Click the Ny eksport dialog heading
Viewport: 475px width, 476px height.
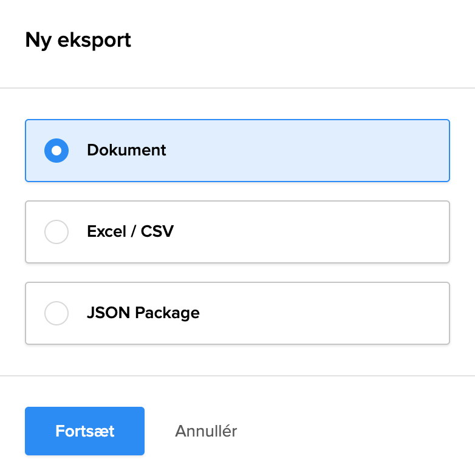[78, 40]
